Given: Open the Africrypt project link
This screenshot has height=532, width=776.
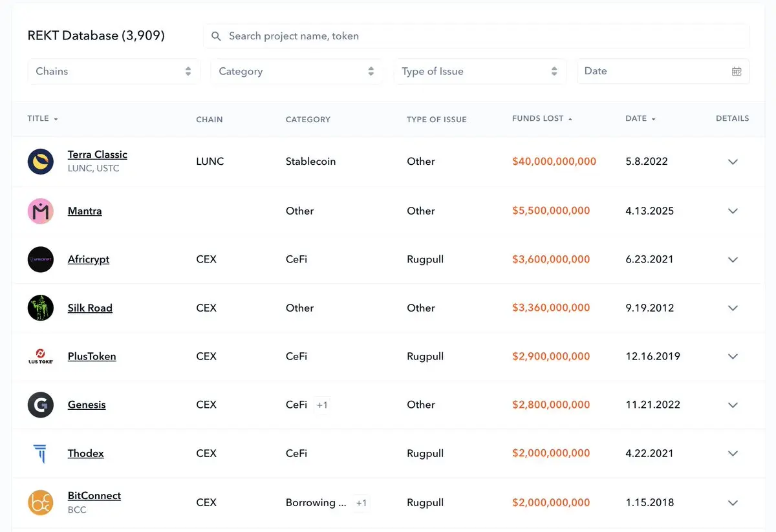Looking at the screenshot, I should [89, 259].
